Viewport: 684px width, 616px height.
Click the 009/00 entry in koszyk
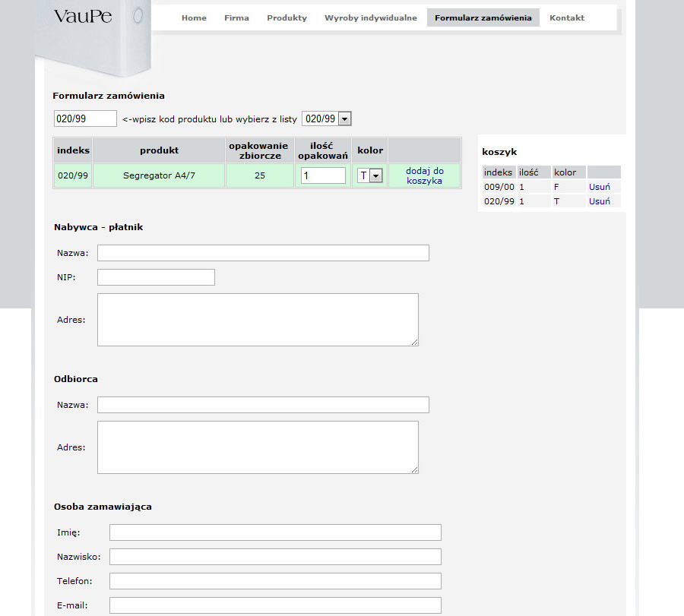499,187
